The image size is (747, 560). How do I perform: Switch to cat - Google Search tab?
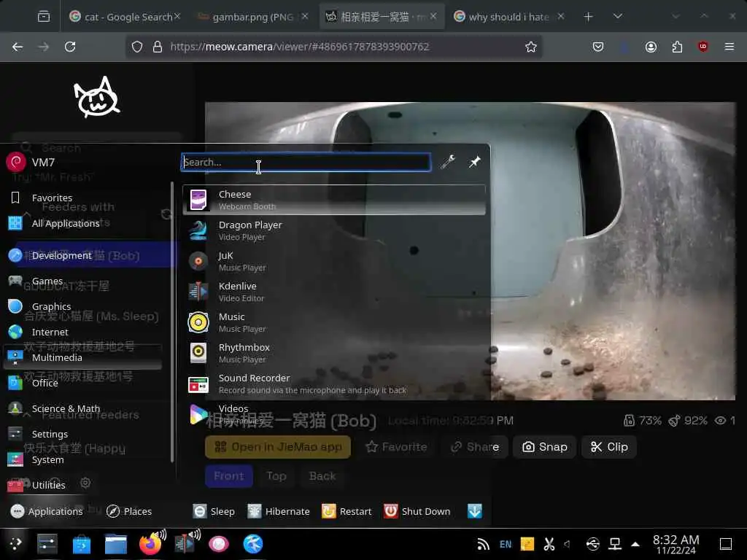124,17
